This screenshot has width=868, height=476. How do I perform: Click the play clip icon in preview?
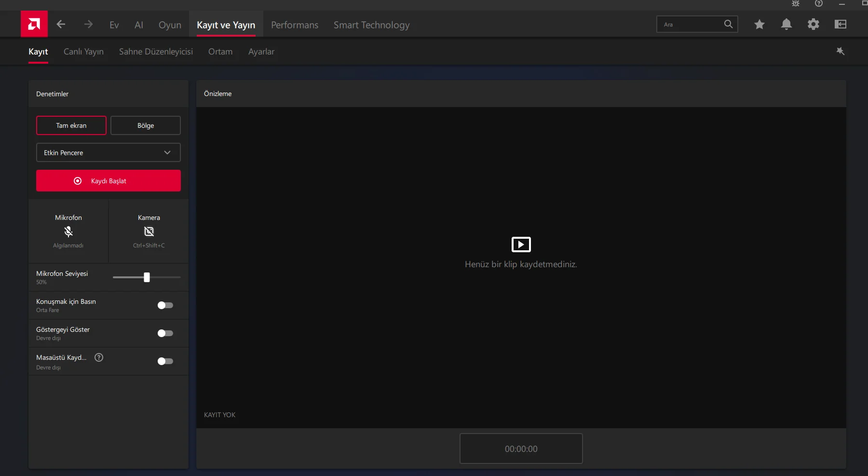pos(521,245)
